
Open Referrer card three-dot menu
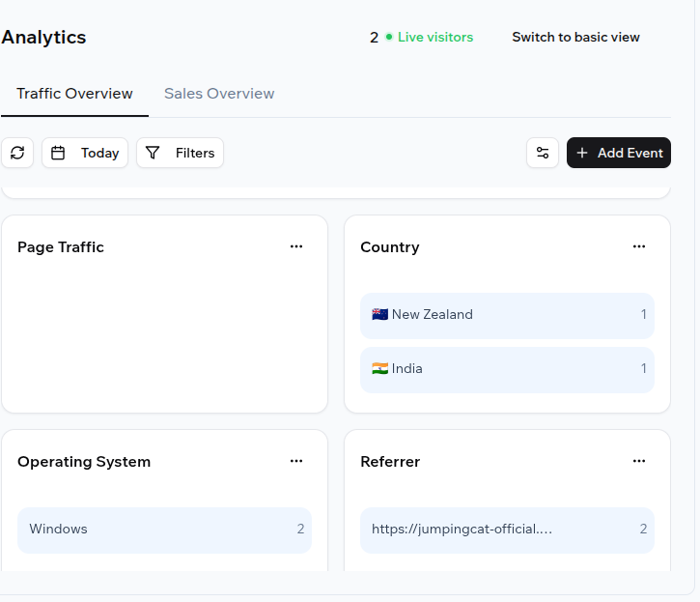click(x=639, y=461)
